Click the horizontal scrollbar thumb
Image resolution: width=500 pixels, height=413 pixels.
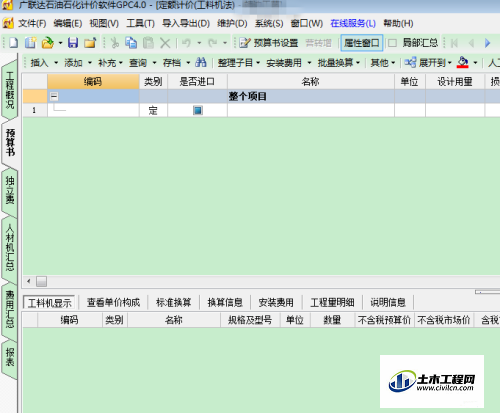pyautogui.click(x=41, y=281)
